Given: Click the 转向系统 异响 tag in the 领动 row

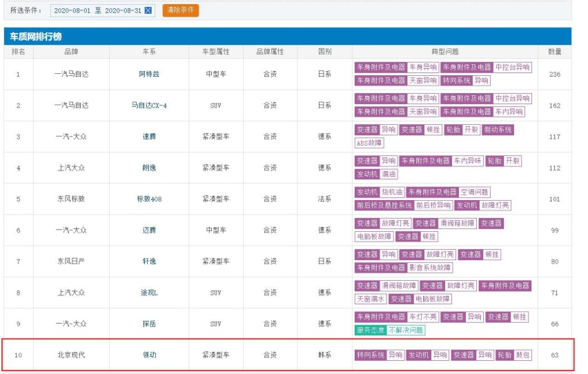Looking at the screenshot, I should pos(380,355).
